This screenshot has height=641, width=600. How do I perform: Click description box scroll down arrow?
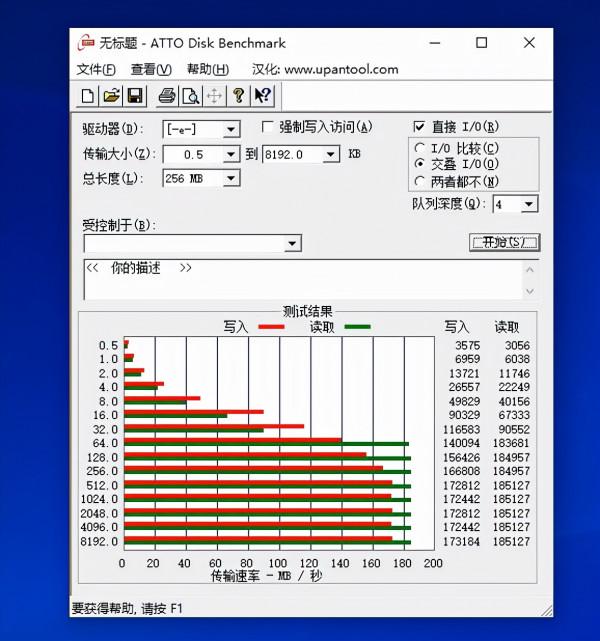click(530, 291)
